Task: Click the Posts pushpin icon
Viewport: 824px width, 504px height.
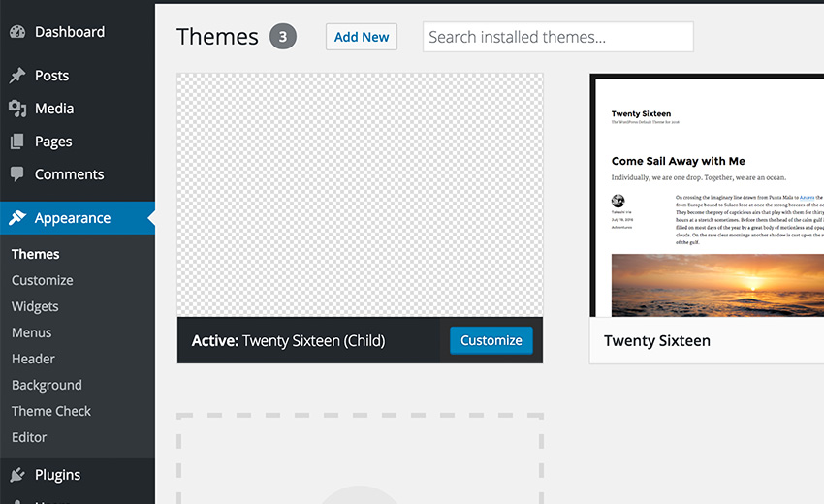Action: [x=17, y=76]
